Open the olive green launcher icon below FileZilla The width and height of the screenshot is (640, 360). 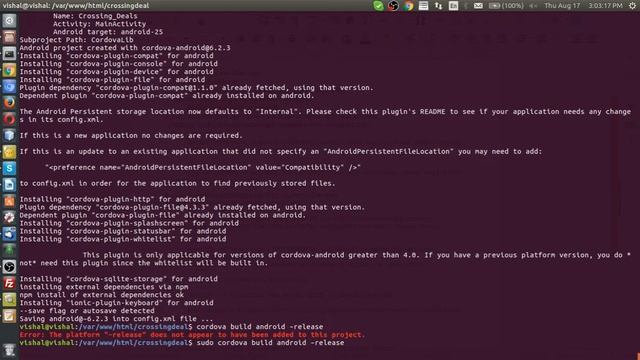9,299
